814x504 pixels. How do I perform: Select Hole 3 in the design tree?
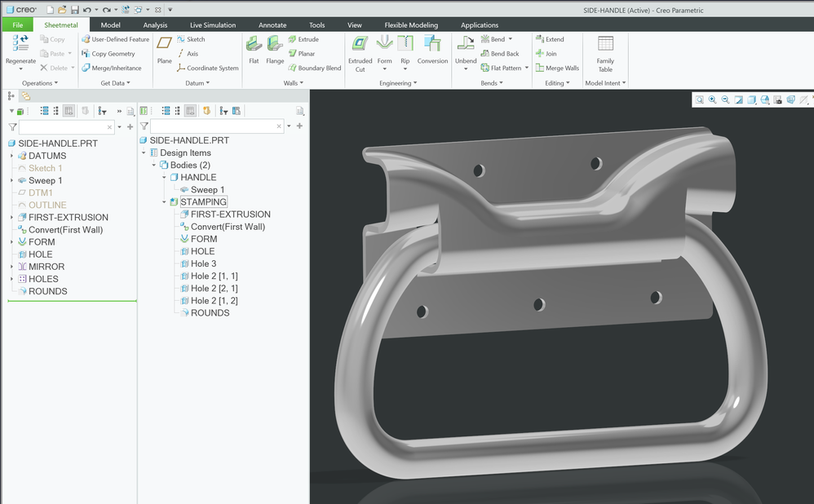(x=203, y=264)
